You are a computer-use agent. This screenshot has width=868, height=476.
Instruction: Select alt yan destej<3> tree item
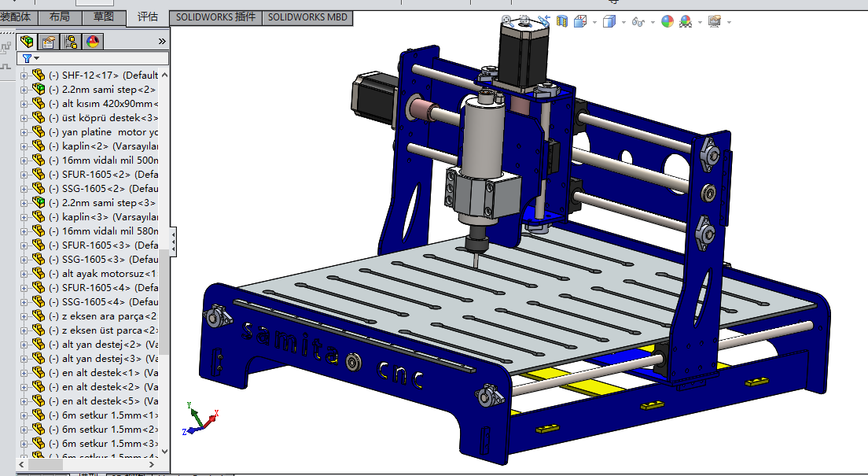[103, 359]
